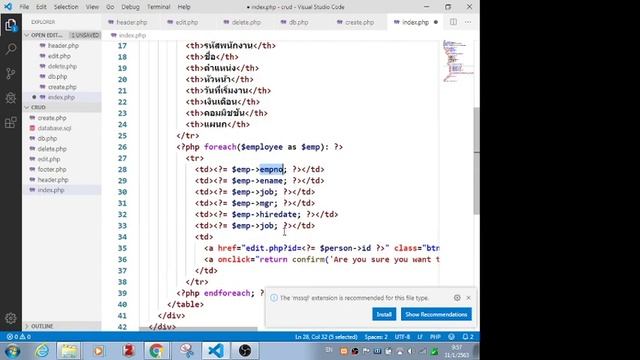Open the Terminal menu
The height and width of the screenshot is (360, 640).
158,7
